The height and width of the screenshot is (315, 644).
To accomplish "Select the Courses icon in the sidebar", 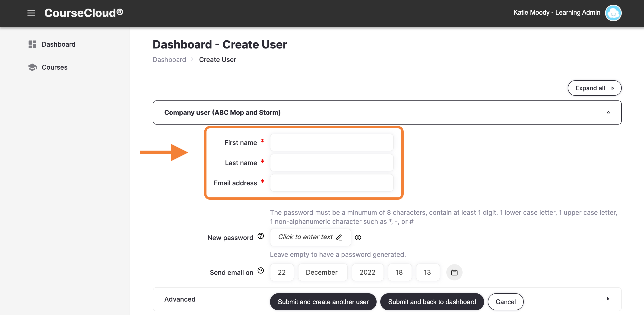I will [32, 67].
